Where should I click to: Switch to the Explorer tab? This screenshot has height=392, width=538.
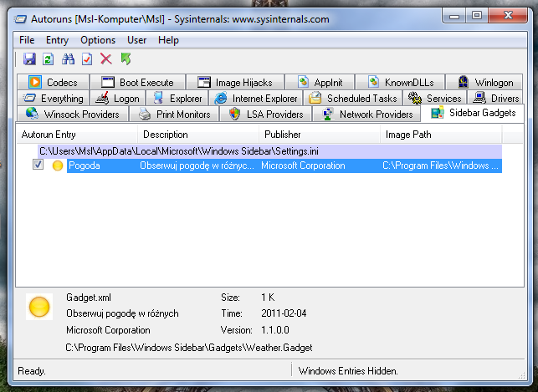[x=177, y=99]
